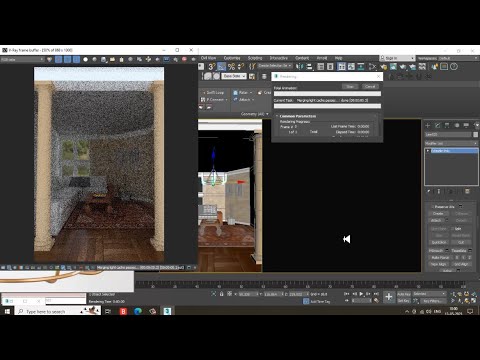480x360 pixels.
Task: Open Curve Editor icon
Action: 351,67
